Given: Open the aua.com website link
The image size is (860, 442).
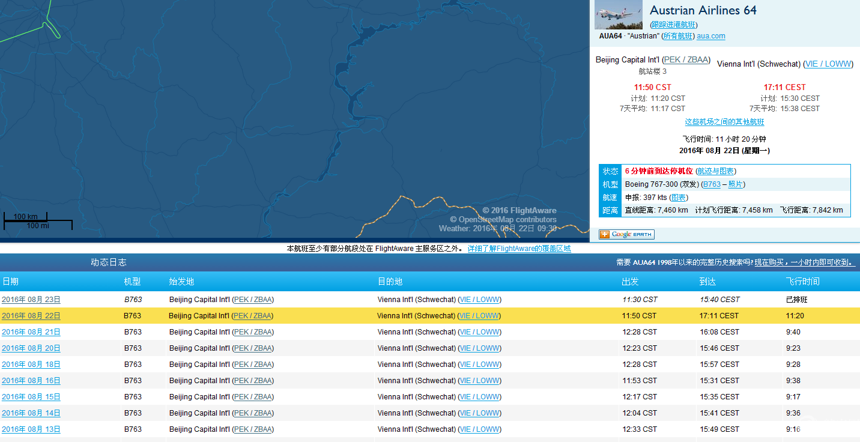Looking at the screenshot, I should point(711,36).
